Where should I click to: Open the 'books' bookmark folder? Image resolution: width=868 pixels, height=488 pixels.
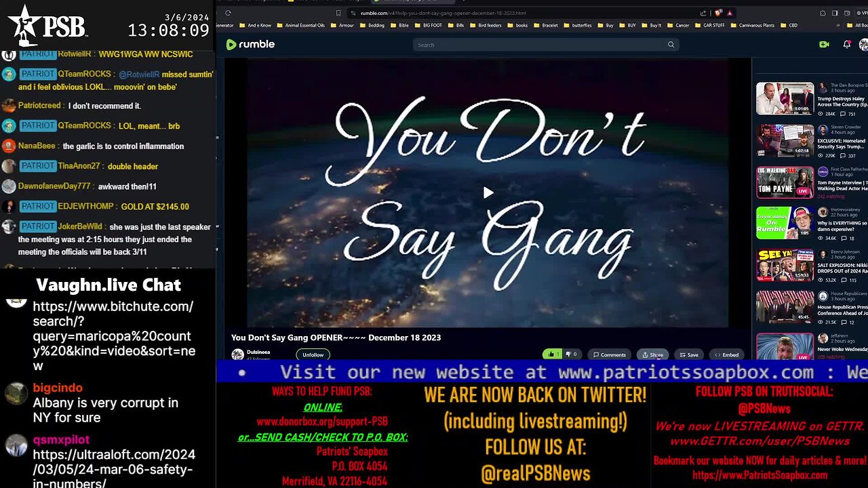[x=517, y=25]
